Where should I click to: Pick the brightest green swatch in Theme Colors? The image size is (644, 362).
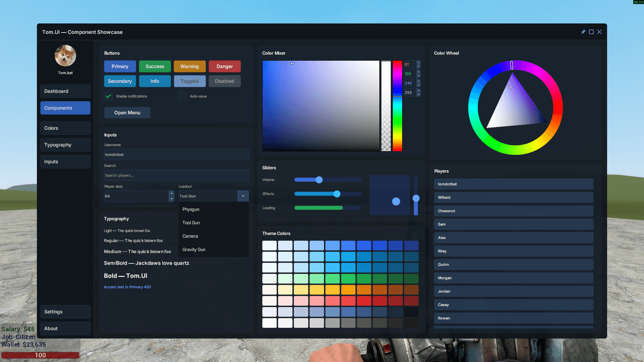[348, 279]
